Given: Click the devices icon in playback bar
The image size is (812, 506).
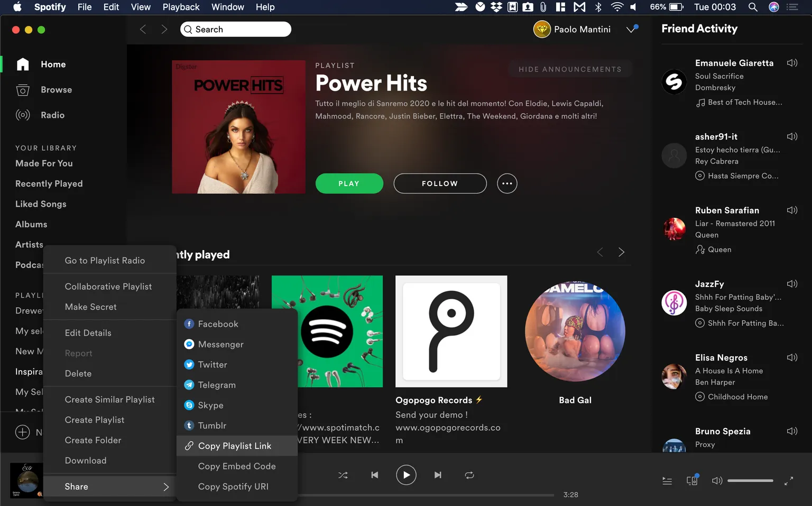Looking at the screenshot, I should pos(692,481).
